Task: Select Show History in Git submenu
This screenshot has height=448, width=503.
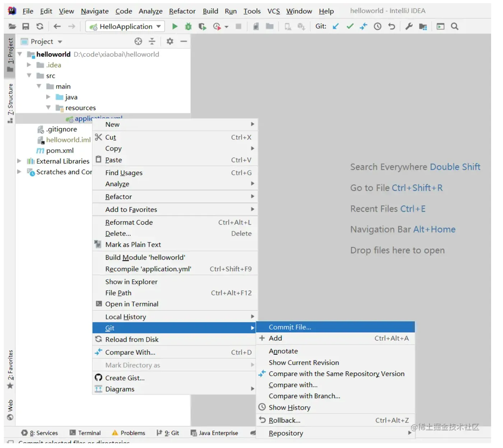Action: 336,408
